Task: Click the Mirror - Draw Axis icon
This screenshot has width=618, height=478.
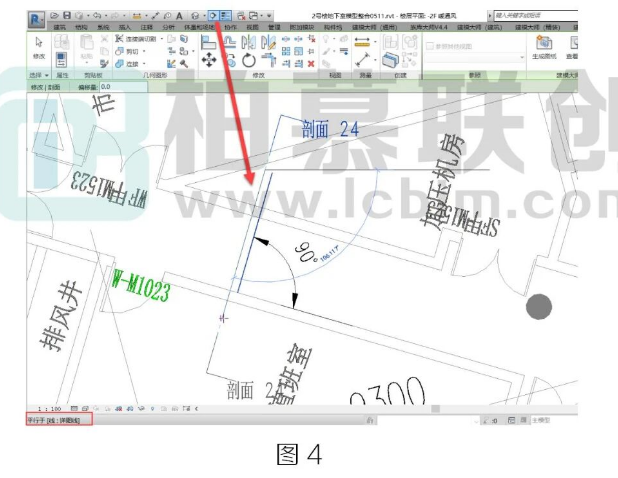Action: pos(268,42)
